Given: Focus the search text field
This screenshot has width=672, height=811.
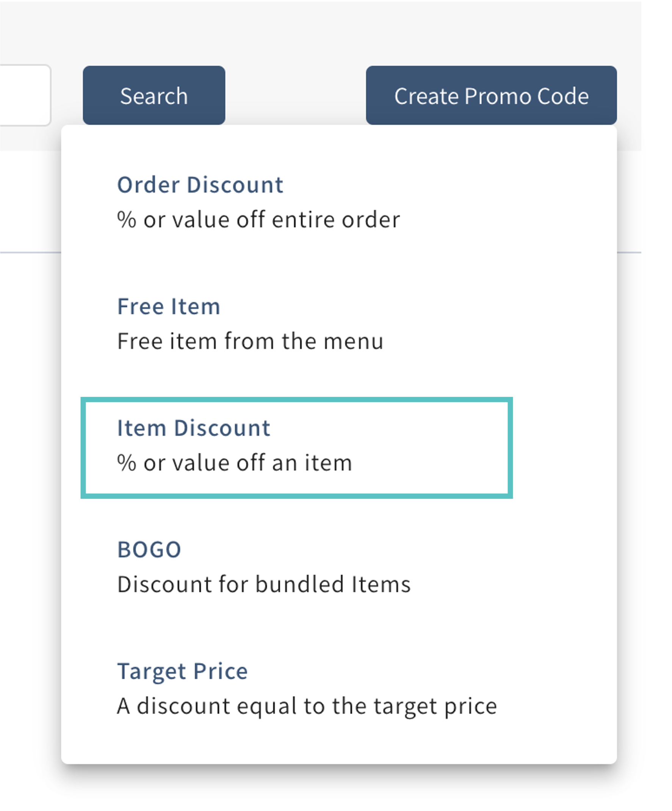Looking at the screenshot, I should point(23,96).
